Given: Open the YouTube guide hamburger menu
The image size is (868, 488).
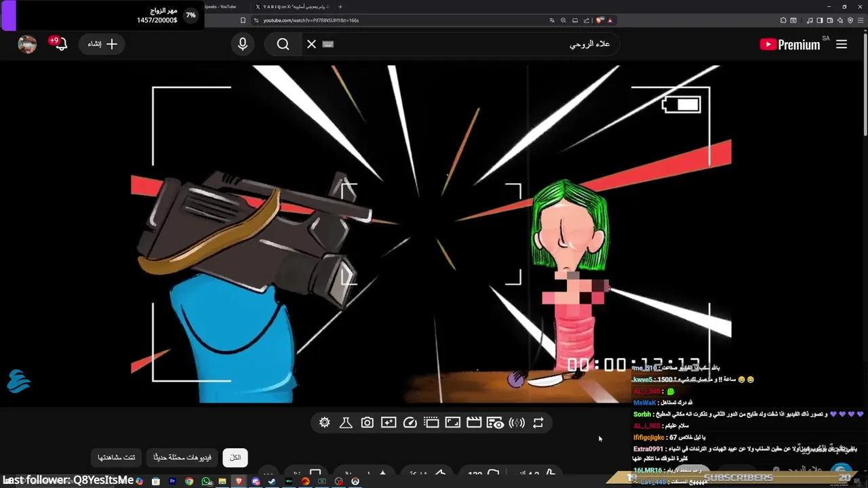Looking at the screenshot, I should click(x=842, y=44).
